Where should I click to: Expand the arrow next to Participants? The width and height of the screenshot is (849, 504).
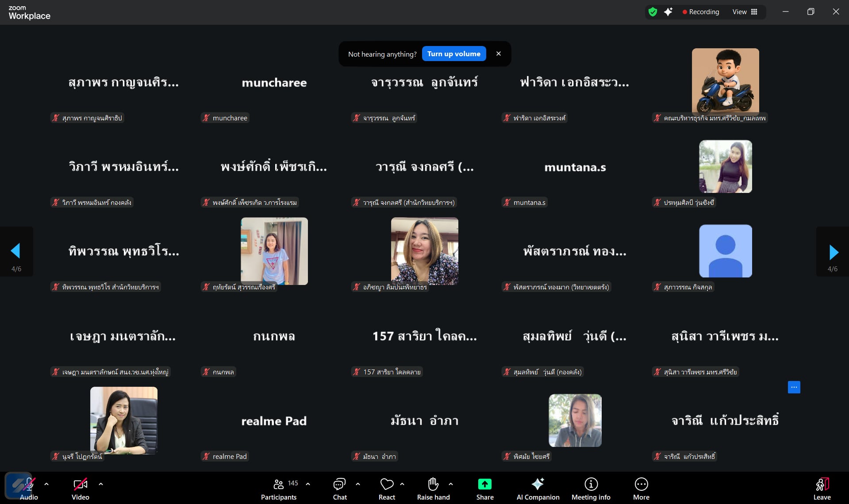point(308,484)
